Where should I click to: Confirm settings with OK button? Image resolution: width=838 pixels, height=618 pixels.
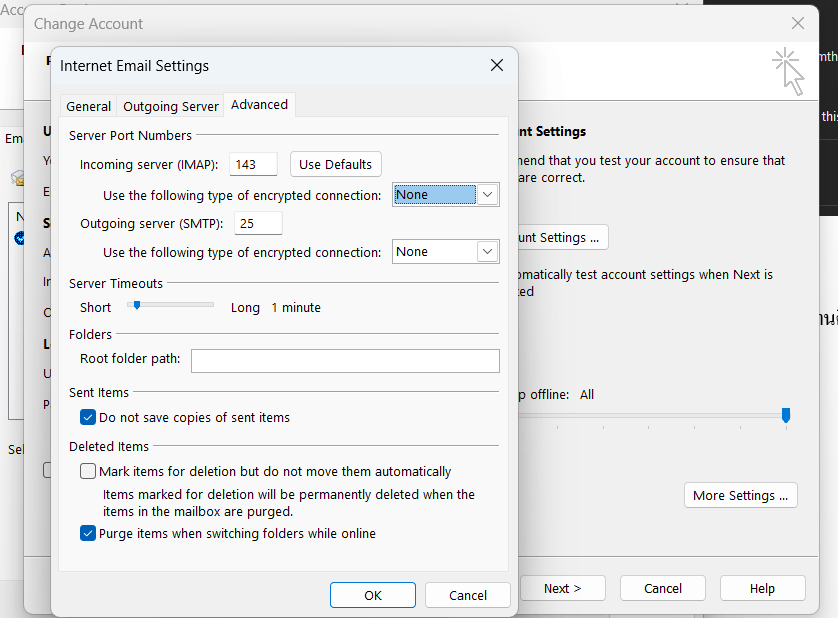(x=373, y=595)
